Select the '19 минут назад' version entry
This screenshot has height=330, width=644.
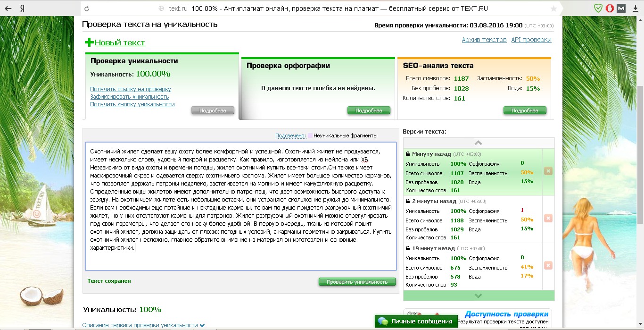[473, 266]
